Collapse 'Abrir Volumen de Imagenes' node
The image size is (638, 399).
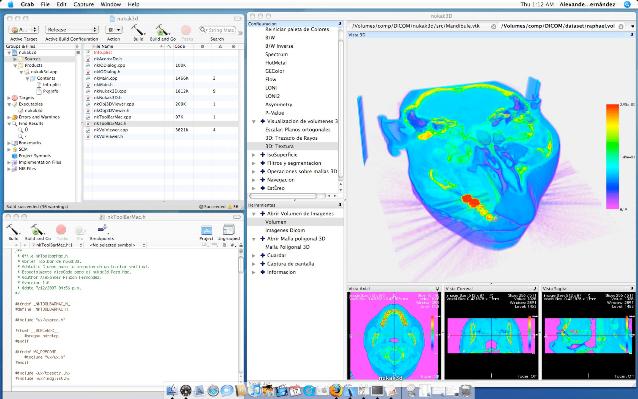click(253, 214)
